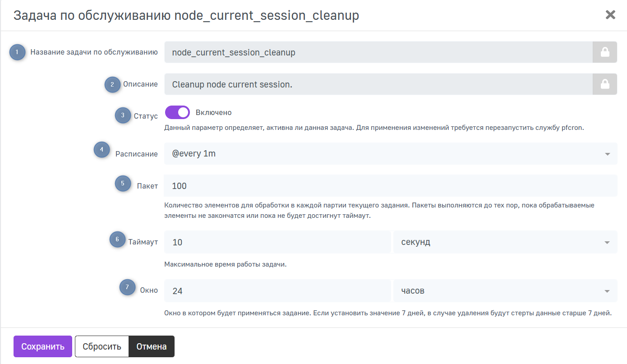Open the Окно unit dropdown (часов)
Viewport: 627px width, 364px height.
click(x=505, y=291)
